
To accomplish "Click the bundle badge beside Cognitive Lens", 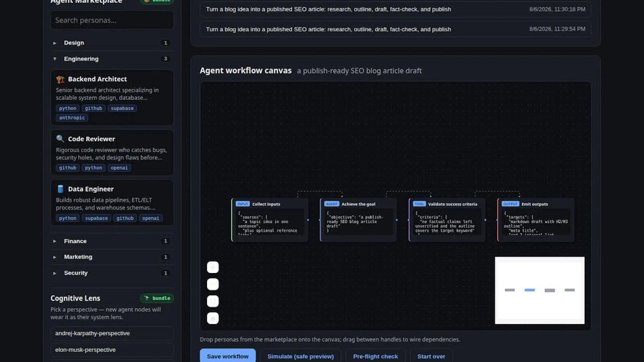I will tap(157, 298).
